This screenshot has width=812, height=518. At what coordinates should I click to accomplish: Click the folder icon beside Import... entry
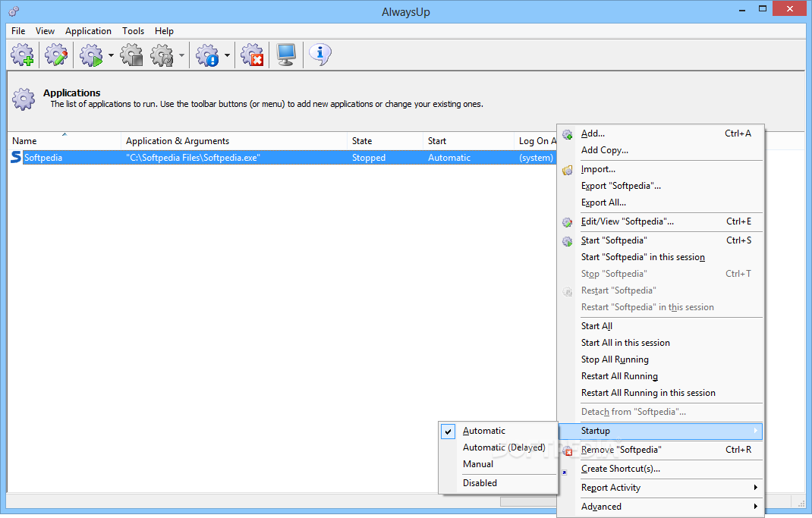[568, 170]
